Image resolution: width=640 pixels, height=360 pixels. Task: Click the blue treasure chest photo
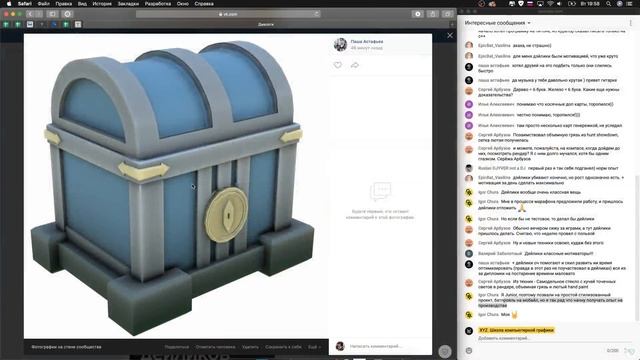coord(176,186)
